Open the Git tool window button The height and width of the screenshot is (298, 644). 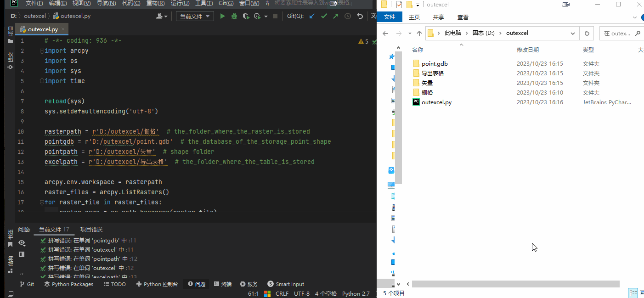tap(27, 284)
